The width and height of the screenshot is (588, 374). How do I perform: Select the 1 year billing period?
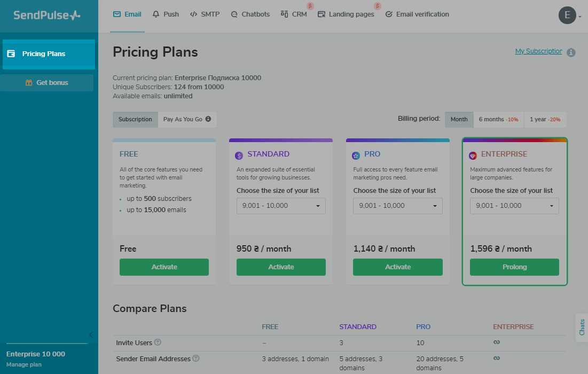545,119
